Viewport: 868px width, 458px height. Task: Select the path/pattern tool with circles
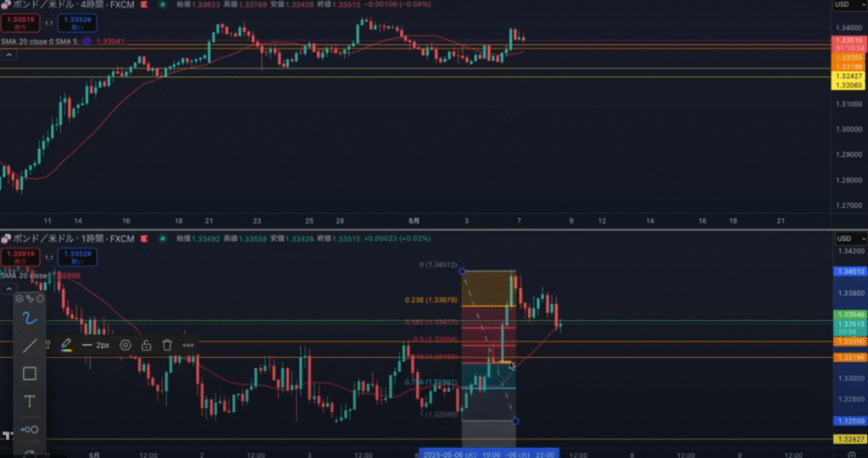(x=29, y=428)
